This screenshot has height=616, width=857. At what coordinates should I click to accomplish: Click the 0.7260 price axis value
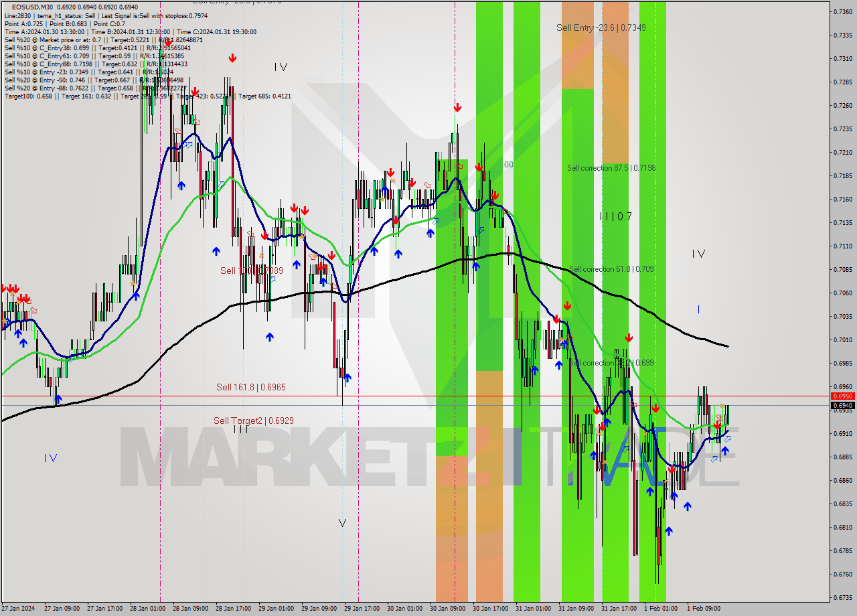842,105
